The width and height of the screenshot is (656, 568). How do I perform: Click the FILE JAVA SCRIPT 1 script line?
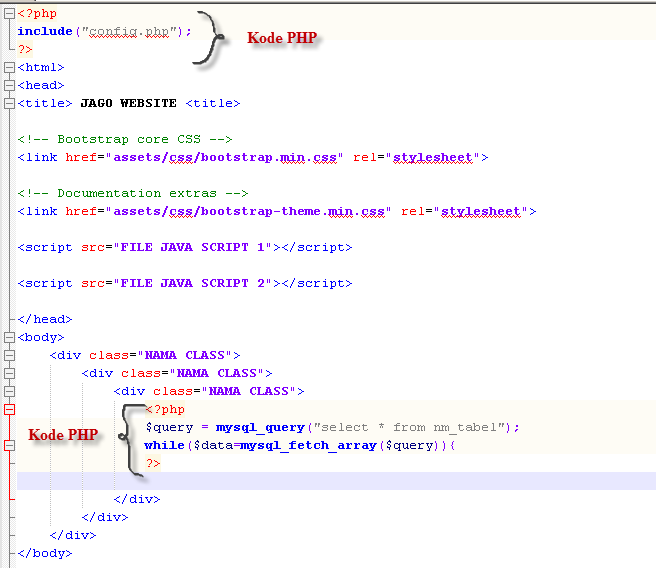click(x=185, y=248)
